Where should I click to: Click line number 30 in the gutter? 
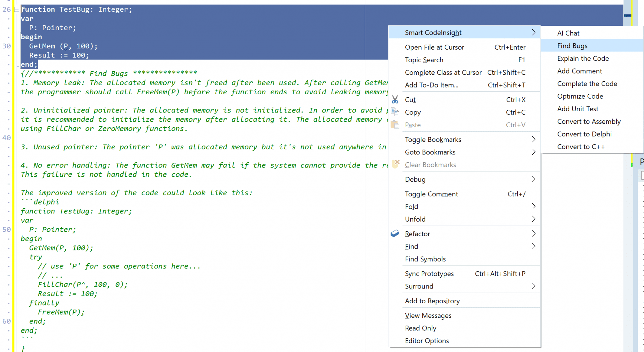(x=7, y=46)
